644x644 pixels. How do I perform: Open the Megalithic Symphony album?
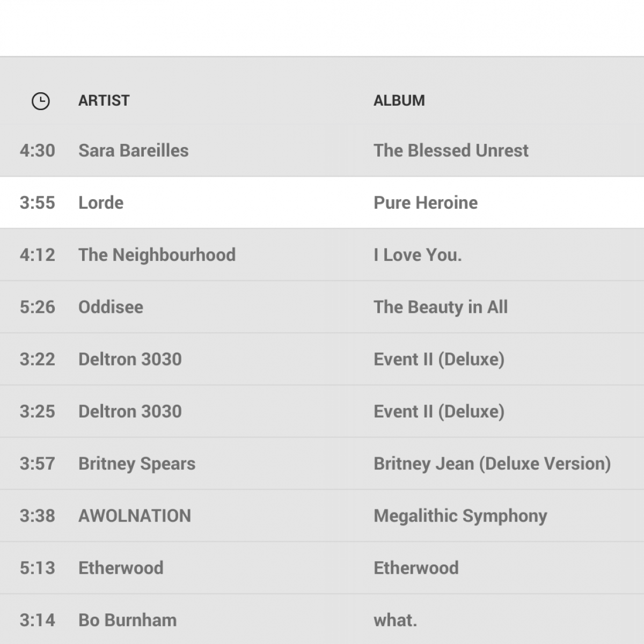pos(460,516)
